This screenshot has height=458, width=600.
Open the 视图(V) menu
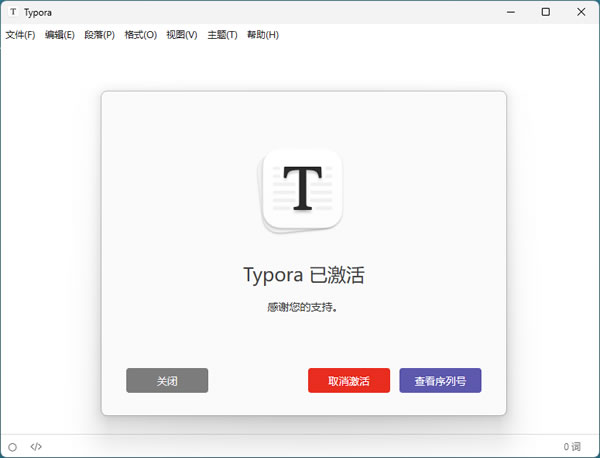coord(182,35)
